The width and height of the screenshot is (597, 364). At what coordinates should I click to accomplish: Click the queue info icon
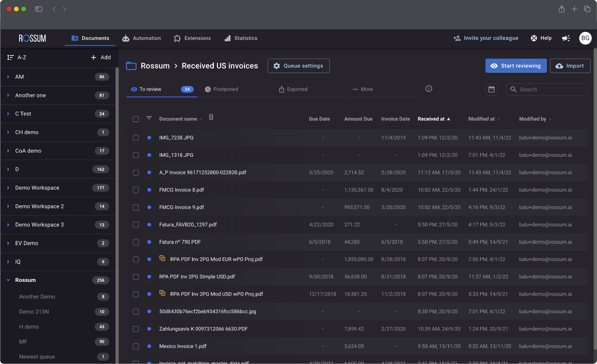click(x=428, y=89)
